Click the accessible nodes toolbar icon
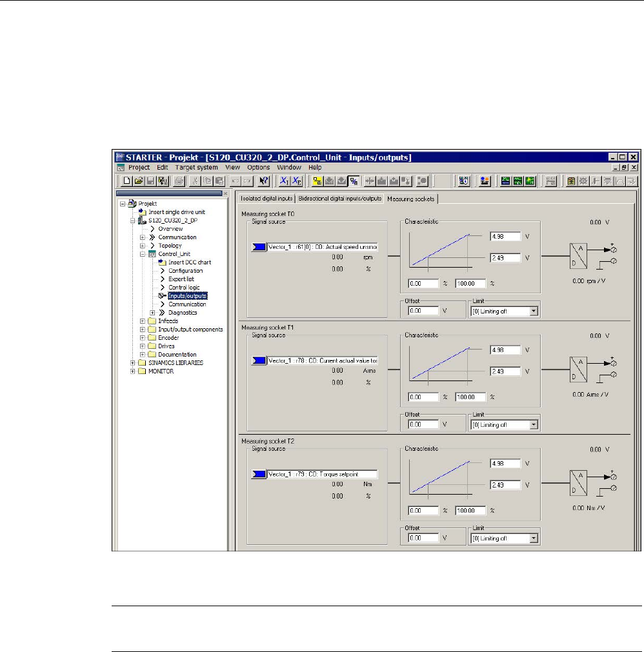Image resolution: width=644 pixels, height=652 pixels. coord(464,181)
